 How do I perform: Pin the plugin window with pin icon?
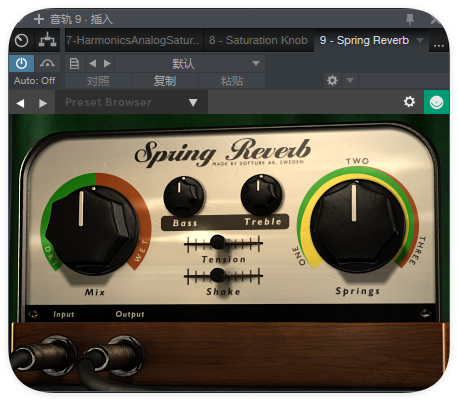410,19
